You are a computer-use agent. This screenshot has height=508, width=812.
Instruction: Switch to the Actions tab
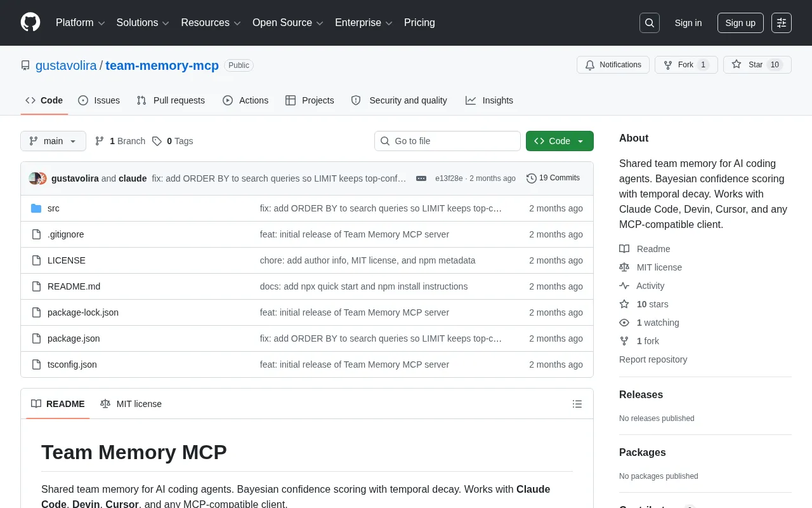246,100
